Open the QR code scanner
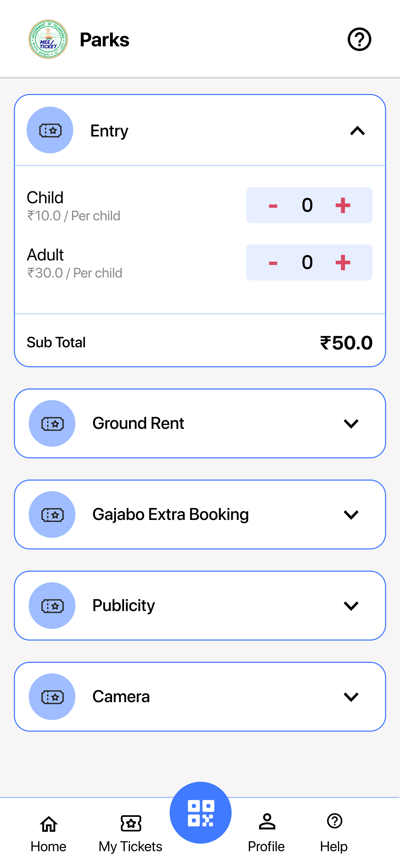This screenshot has width=400, height=868. 200,812
